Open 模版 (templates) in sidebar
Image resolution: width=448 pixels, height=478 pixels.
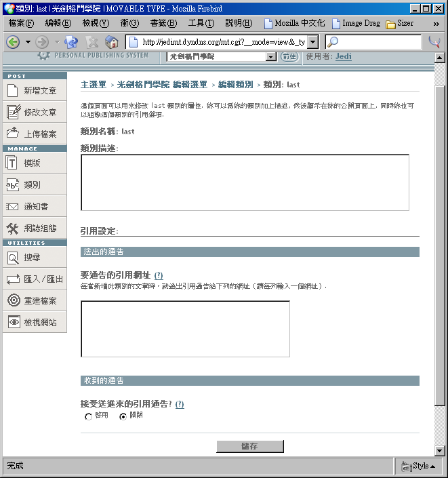coord(35,163)
